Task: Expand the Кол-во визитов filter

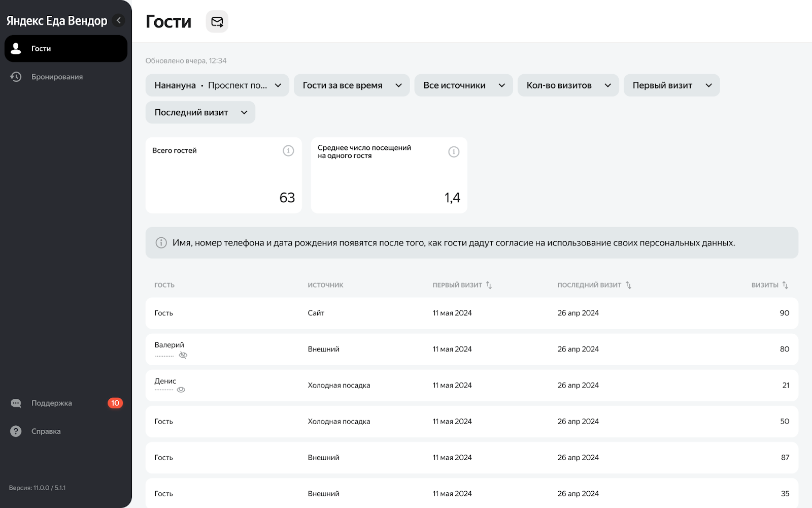Action: [x=568, y=85]
